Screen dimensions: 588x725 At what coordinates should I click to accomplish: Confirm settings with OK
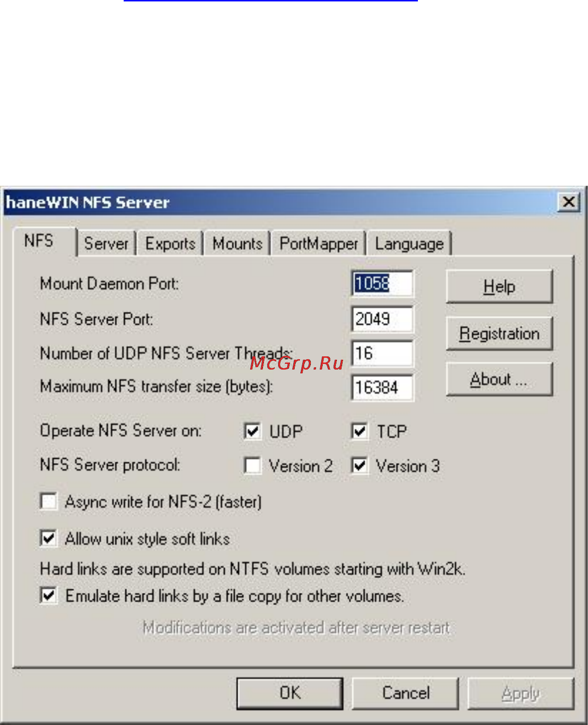pos(290,693)
